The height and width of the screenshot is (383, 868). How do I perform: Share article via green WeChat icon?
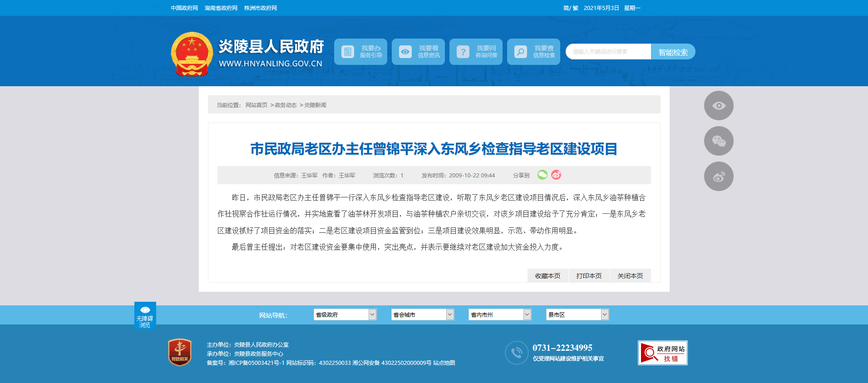(542, 175)
